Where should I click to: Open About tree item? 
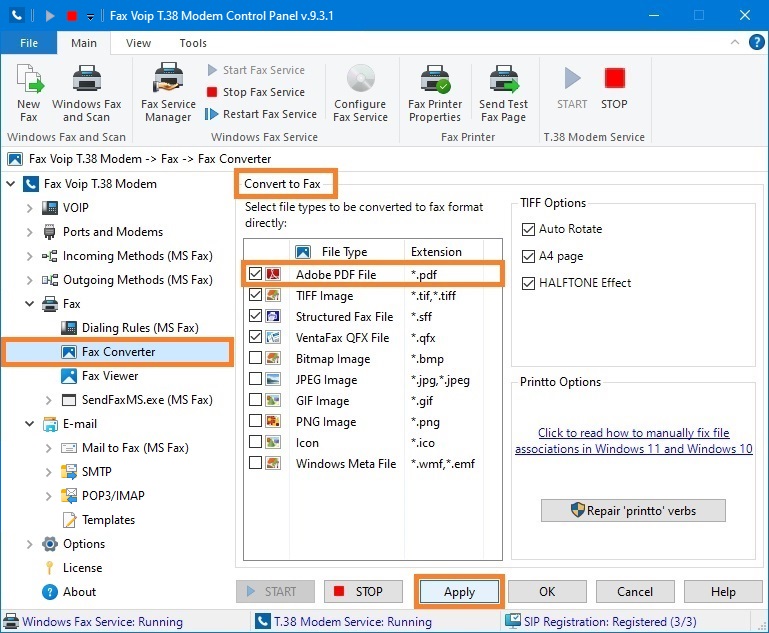coord(69,592)
